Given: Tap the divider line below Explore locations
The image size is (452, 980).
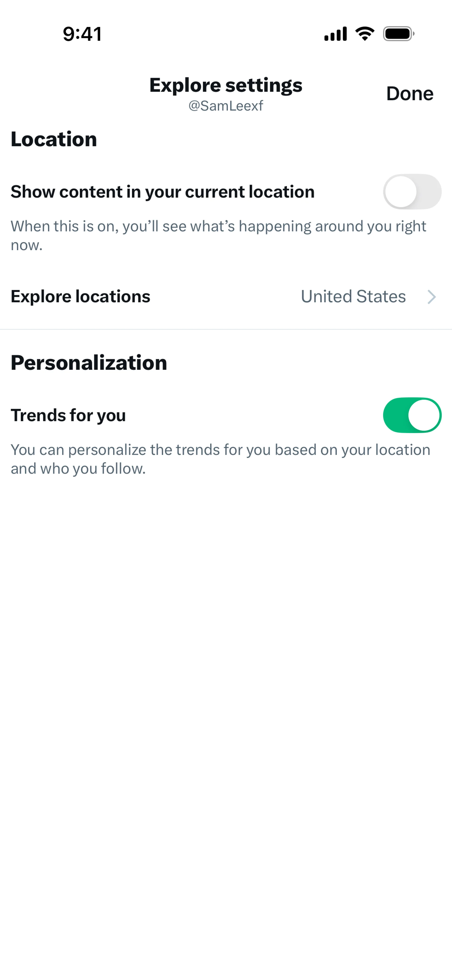Looking at the screenshot, I should [226, 329].
